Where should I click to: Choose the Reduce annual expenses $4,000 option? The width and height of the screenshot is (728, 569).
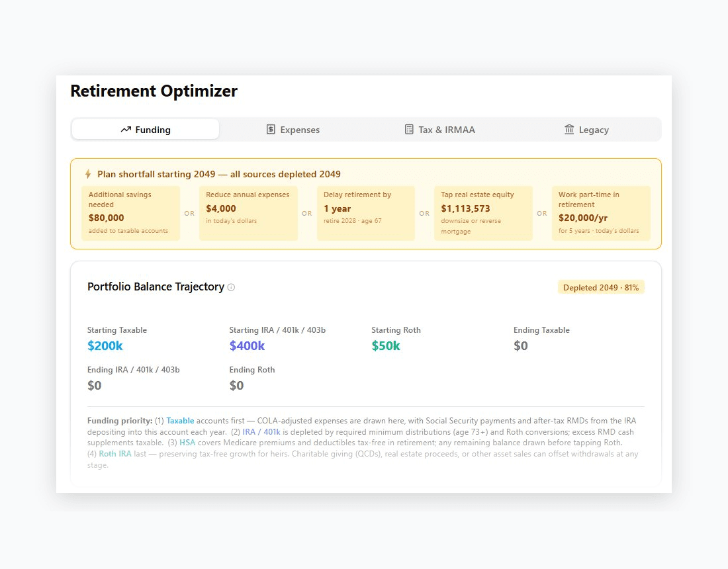click(x=248, y=213)
